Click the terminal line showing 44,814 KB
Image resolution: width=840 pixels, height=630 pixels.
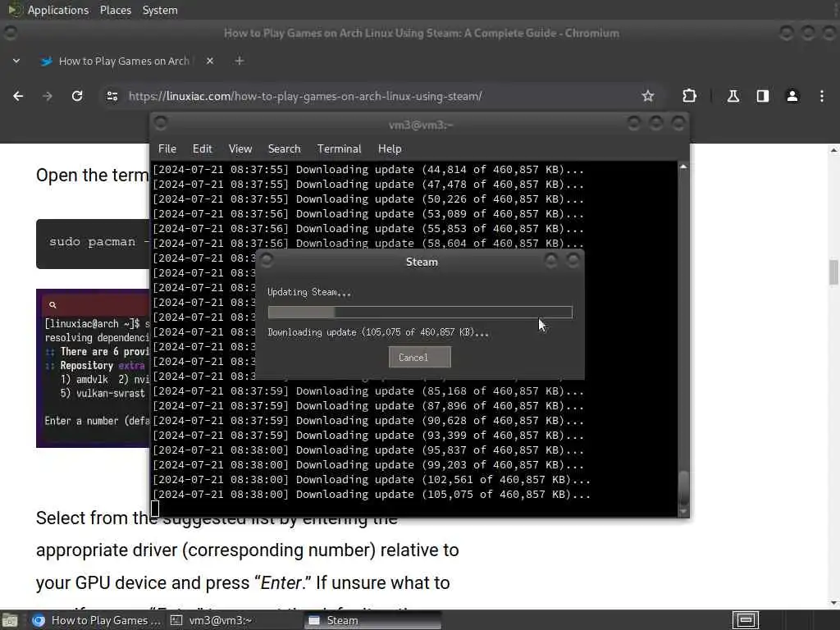[x=368, y=170]
